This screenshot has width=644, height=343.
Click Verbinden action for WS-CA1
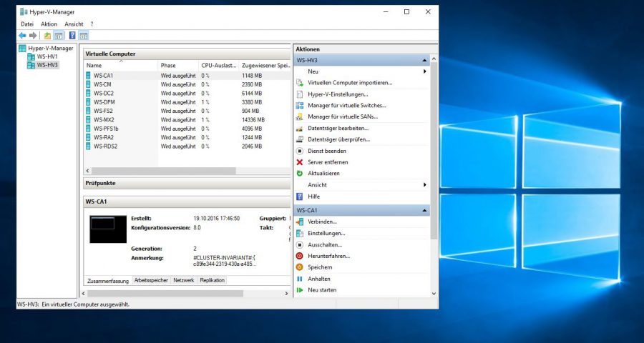point(322,222)
